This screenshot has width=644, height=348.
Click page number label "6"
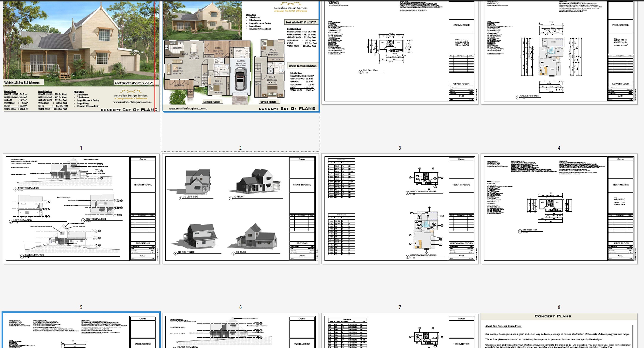click(x=240, y=307)
